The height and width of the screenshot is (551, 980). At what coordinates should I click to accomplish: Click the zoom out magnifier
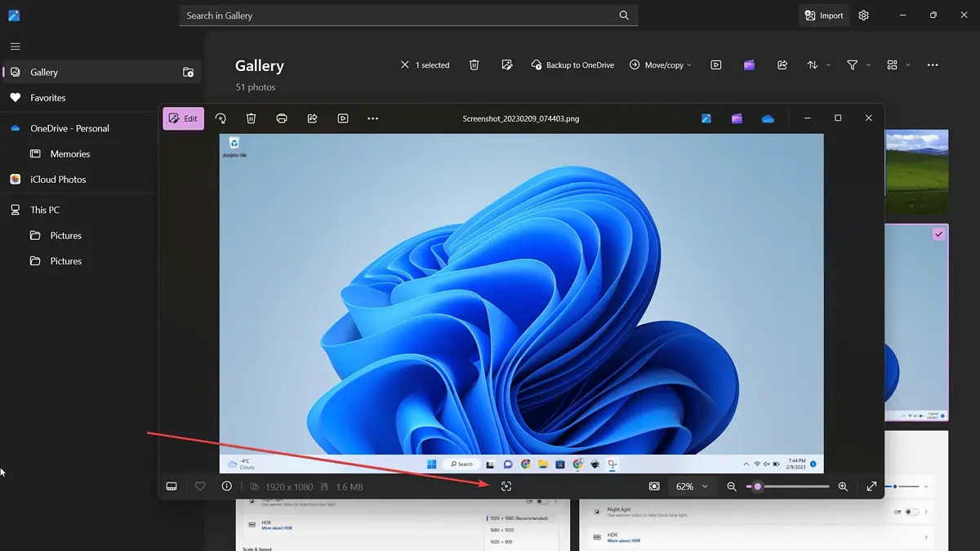[x=732, y=487]
